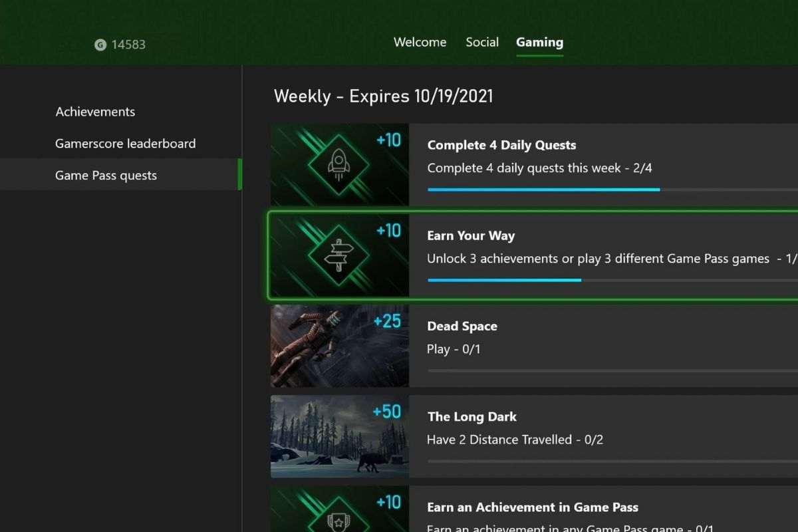This screenshot has height=532, width=798.
Task: Switch to the Social tab
Action: click(482, 42)
